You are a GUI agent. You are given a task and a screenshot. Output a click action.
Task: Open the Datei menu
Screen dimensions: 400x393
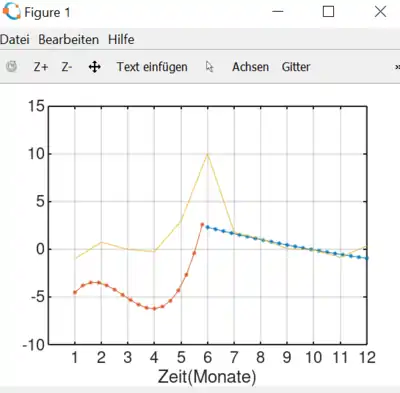click(15, 39)
